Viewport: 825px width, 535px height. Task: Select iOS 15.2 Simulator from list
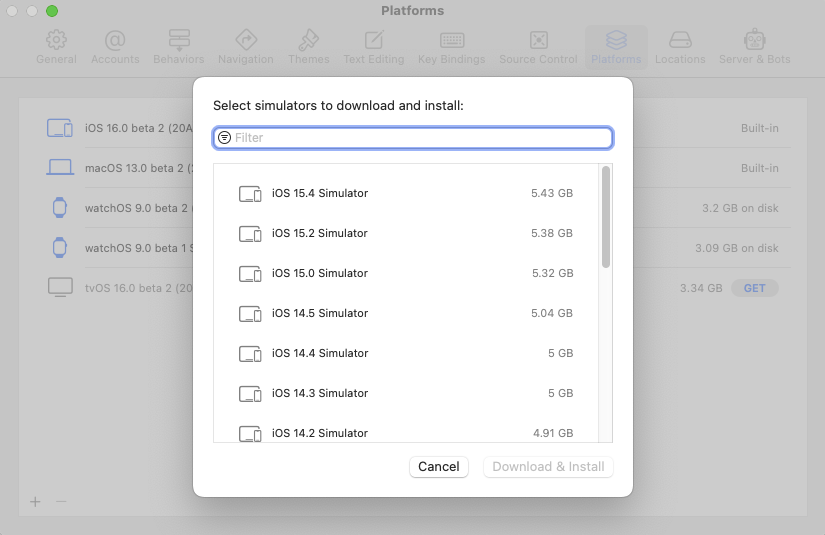405,233
